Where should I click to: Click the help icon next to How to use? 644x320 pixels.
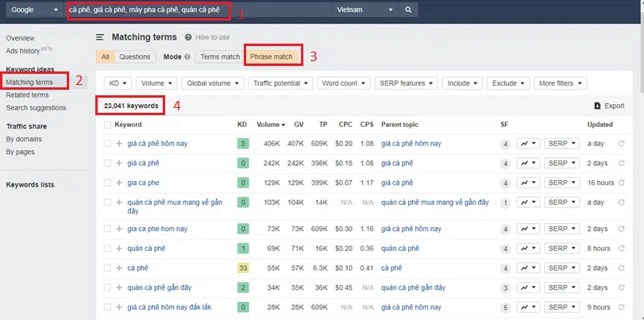pos(188,37)
